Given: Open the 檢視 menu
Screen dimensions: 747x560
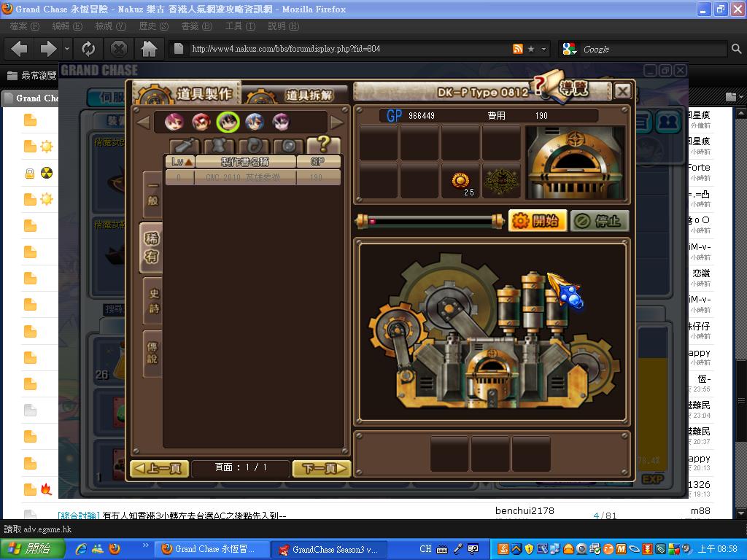Looking at the screenshot, I should 111,26.
